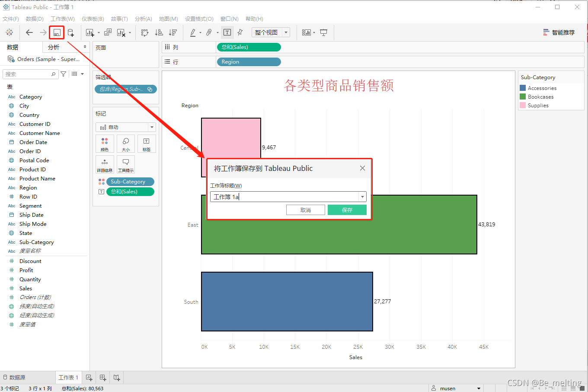Click the Region pill on rows shelf
This screenshot has height=392, width=588.
click(x=249, y=62)
